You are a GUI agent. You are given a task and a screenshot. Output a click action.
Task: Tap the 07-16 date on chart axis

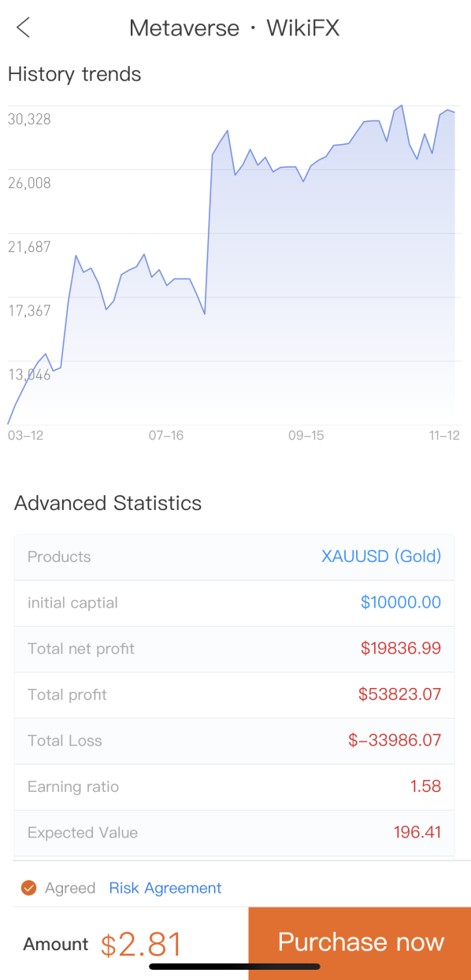point(166,435)
